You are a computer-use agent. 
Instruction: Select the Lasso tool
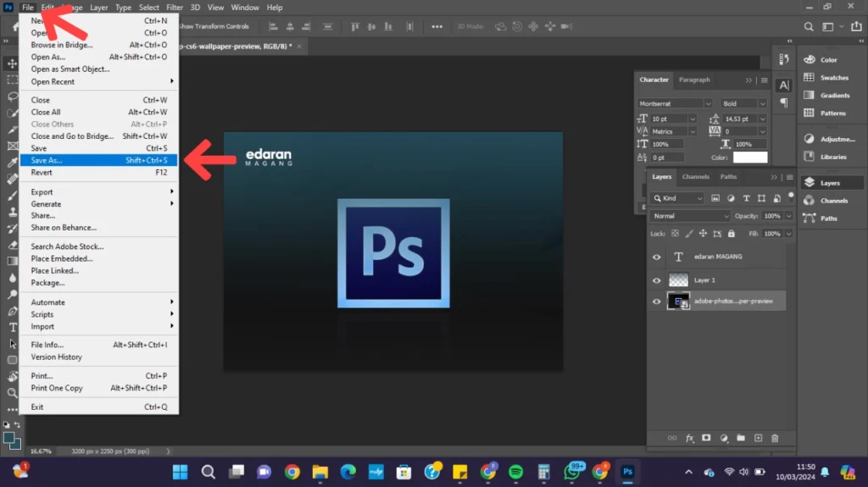pos(12,97)
